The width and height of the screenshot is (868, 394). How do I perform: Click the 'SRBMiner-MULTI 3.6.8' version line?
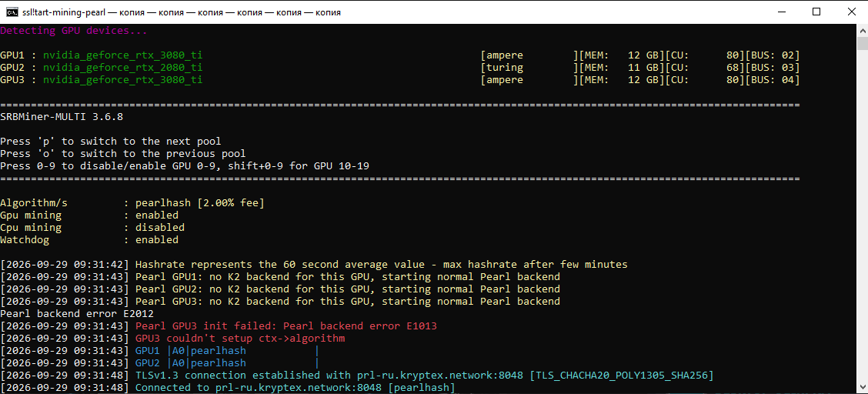[62, 117]
